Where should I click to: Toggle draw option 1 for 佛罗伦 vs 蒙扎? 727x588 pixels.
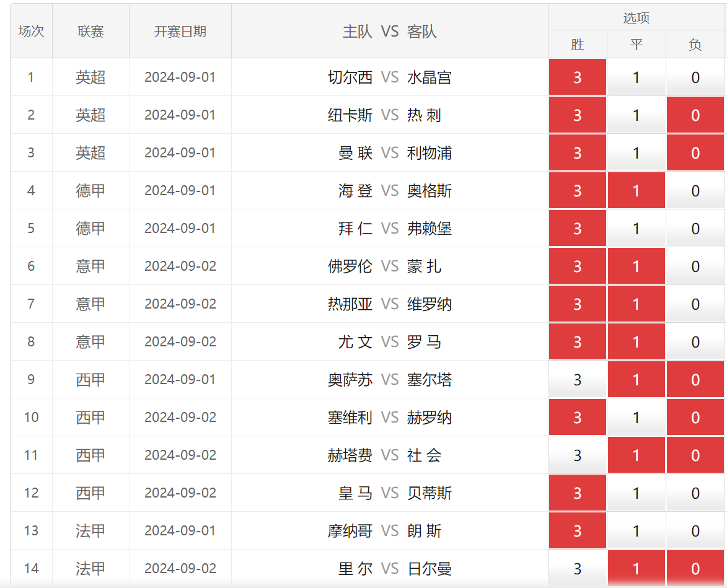point(636,266)
